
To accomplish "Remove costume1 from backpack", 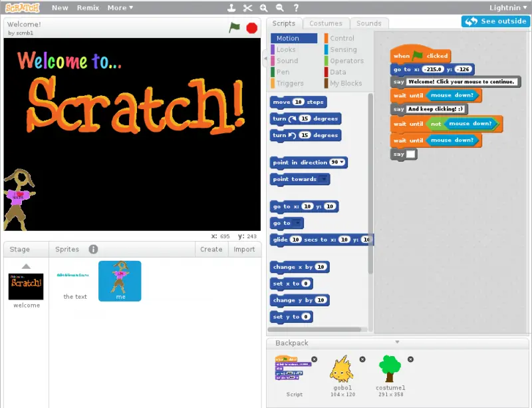I will (410, 359).
